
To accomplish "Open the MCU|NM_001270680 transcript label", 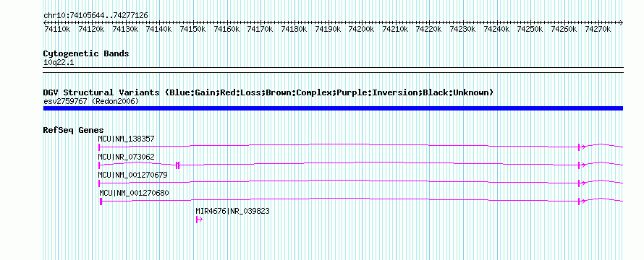I will click(134, 193).
